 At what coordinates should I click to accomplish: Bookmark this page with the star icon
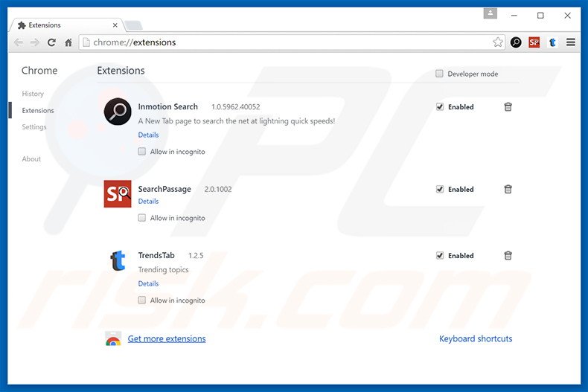pos(498,42)
